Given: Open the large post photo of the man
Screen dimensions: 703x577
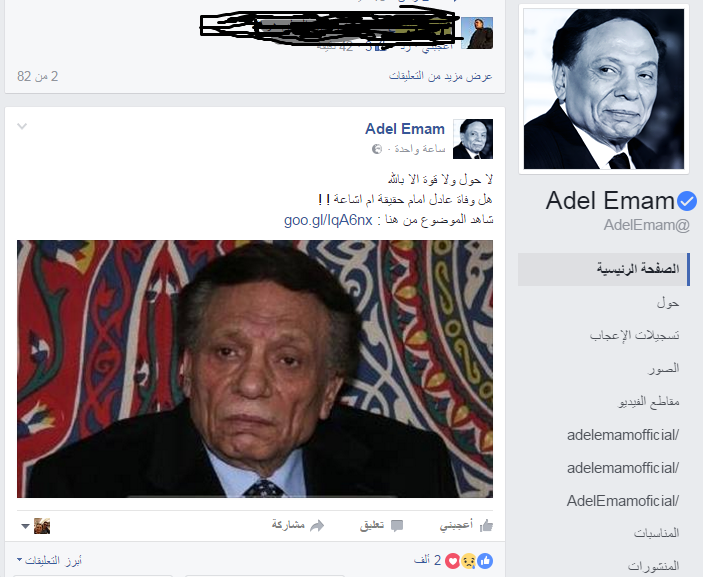Looking at the screenshot, I should click(255, 369).
